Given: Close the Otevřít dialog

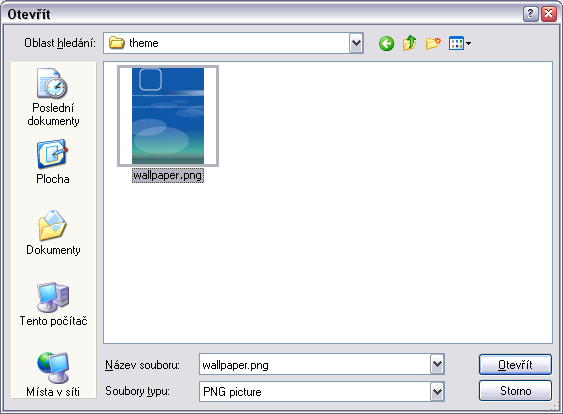Looking at the screenshot, I should (x=549, y=14).
